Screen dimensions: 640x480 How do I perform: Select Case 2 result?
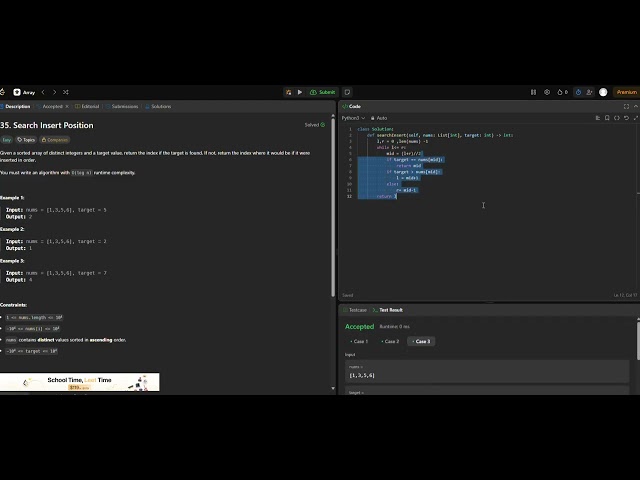pos(390,341)
